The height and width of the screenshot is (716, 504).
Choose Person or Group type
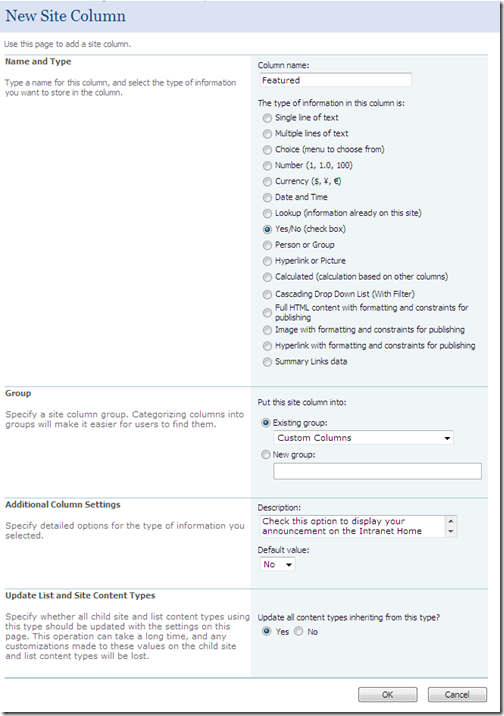(267, 246)
